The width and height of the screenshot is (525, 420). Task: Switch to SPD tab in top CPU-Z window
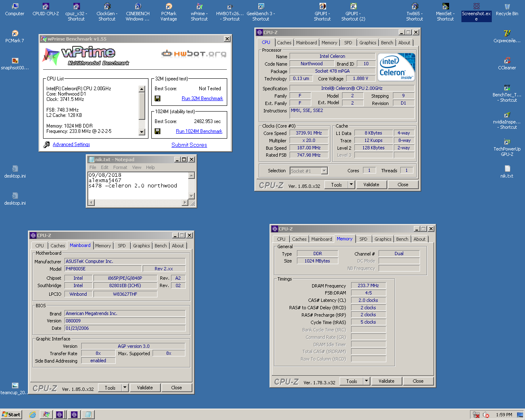[x=348, y=43]
